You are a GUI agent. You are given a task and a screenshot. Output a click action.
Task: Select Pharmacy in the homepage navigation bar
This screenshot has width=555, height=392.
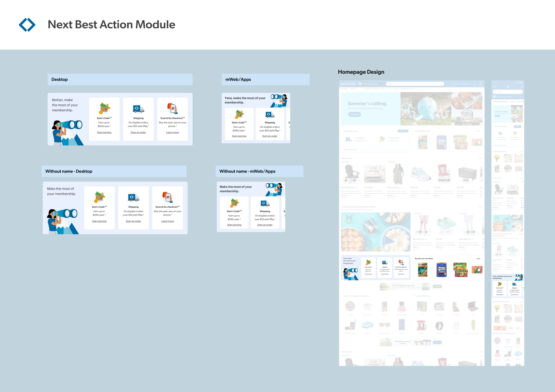pyautogui.click(x=383, y=89)
